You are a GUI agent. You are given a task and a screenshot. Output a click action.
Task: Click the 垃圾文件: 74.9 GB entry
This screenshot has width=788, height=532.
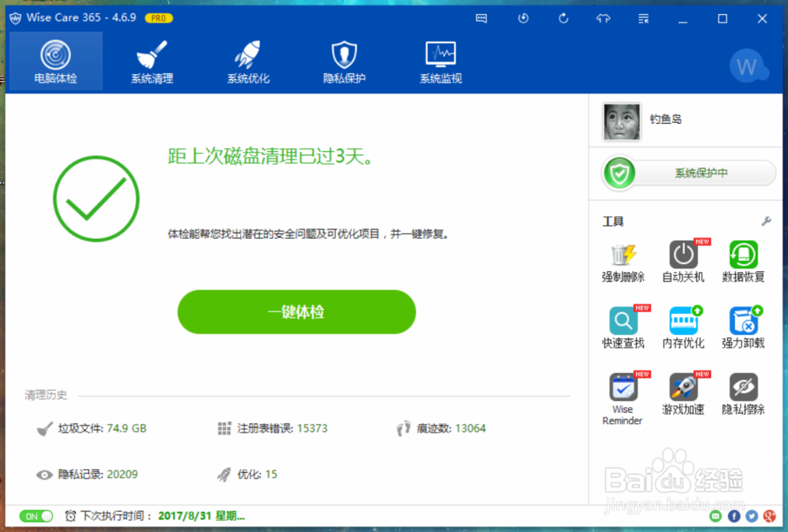[x=92, y=429]
